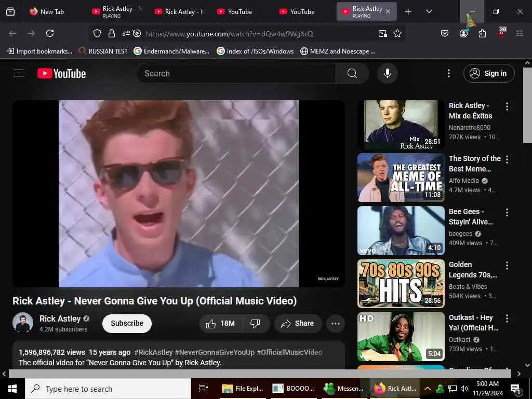This screenshot has width=532, height=399.
Task: Click the page vertical scrollbar thumb
Action: [x=527, y=105]
